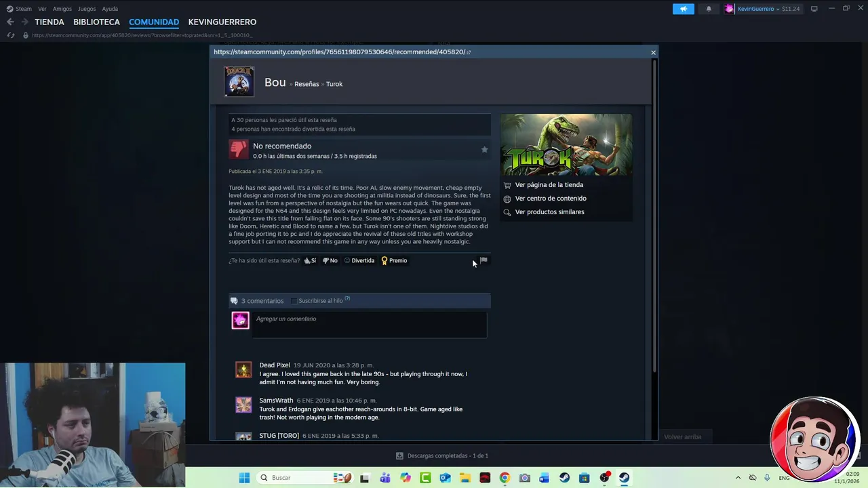Screen dimensions: 868x488
Task: Click the red thumbs-down No recomendado icon
Action: click(x=239, y=150)
